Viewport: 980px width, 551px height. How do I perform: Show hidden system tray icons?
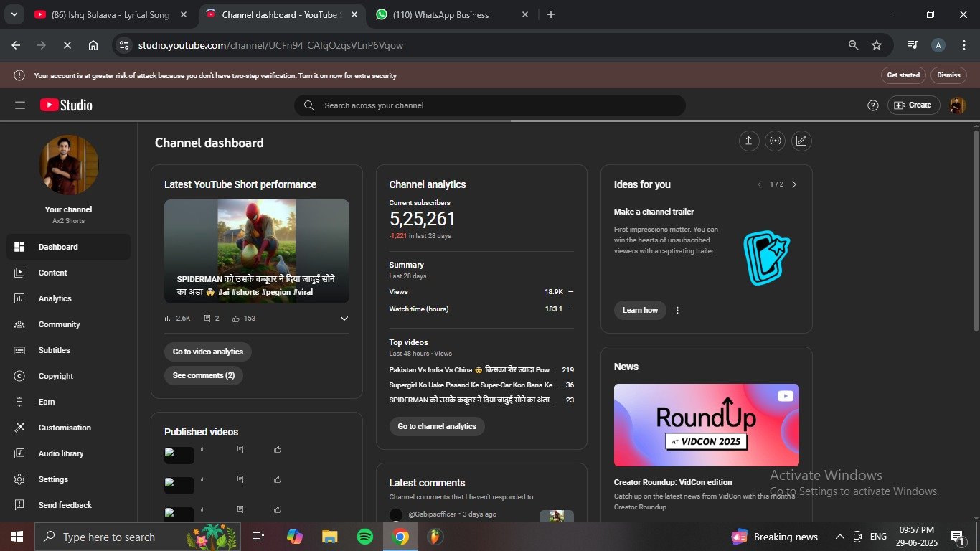click(839, 537)
